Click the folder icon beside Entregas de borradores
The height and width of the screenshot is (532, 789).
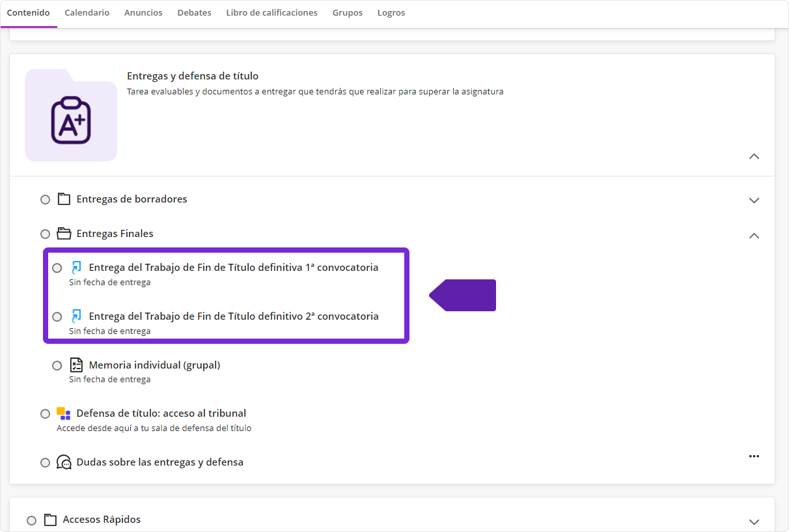pos(64,199)
